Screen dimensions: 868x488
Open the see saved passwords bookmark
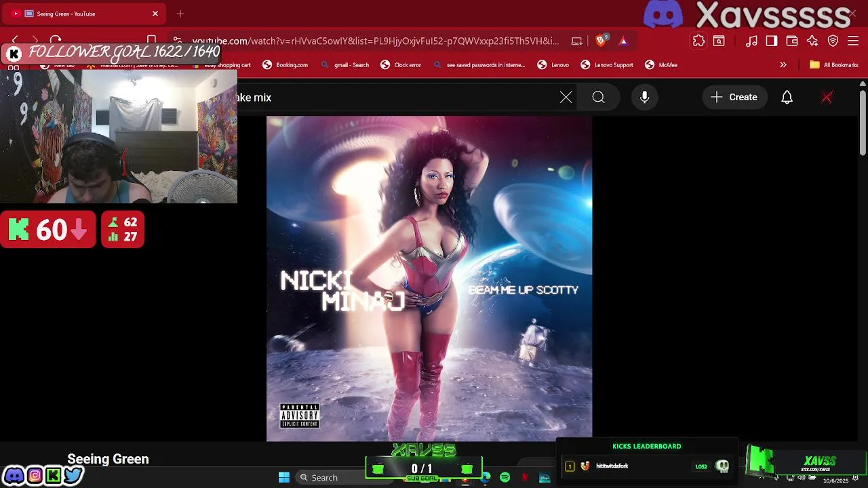point(479,65)
